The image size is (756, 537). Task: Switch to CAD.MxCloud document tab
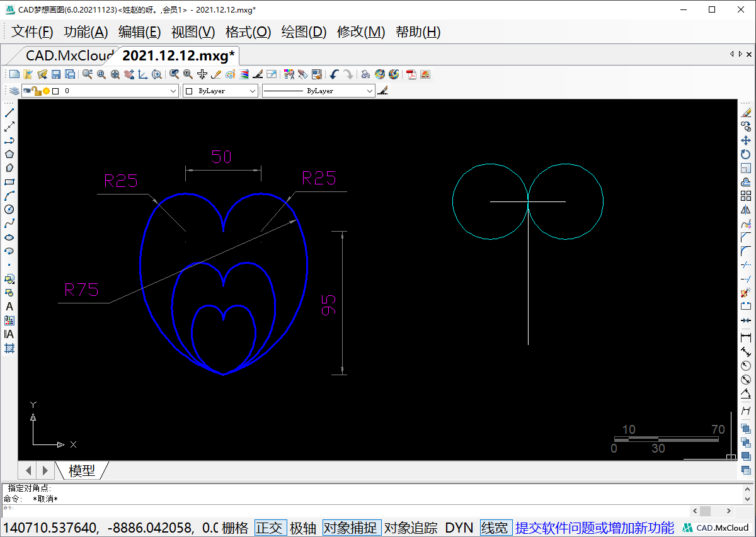68,55
